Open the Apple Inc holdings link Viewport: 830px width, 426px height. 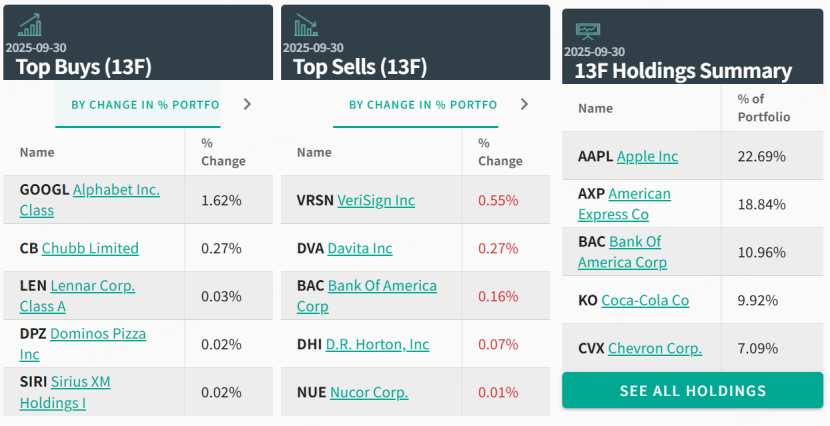[x=647, y=156]
